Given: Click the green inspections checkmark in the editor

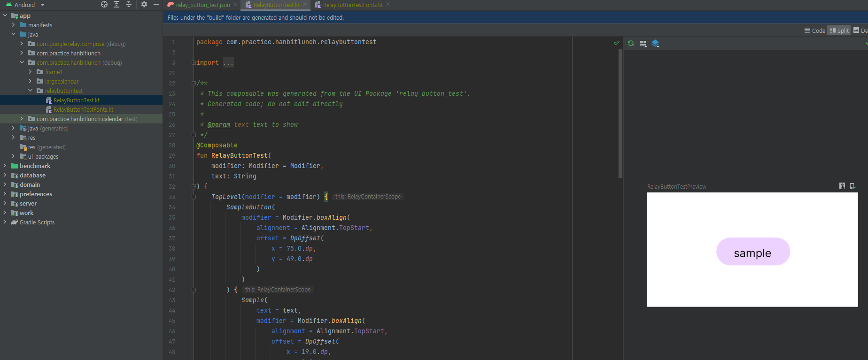Looking at the screenshot, I should tap(616, 43).
